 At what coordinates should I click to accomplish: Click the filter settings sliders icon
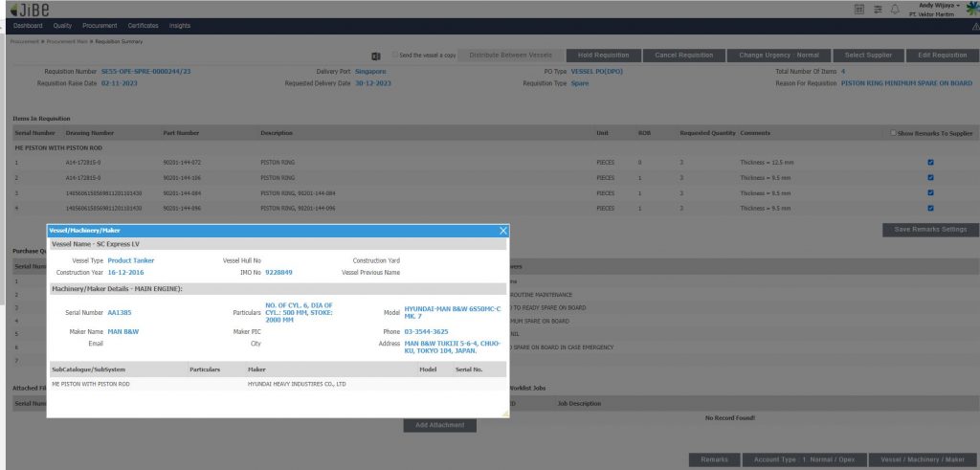coord(877,9)
